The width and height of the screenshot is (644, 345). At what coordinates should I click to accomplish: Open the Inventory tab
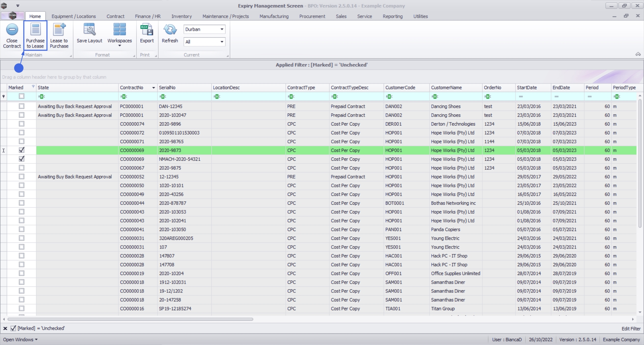tap(181, 16)
